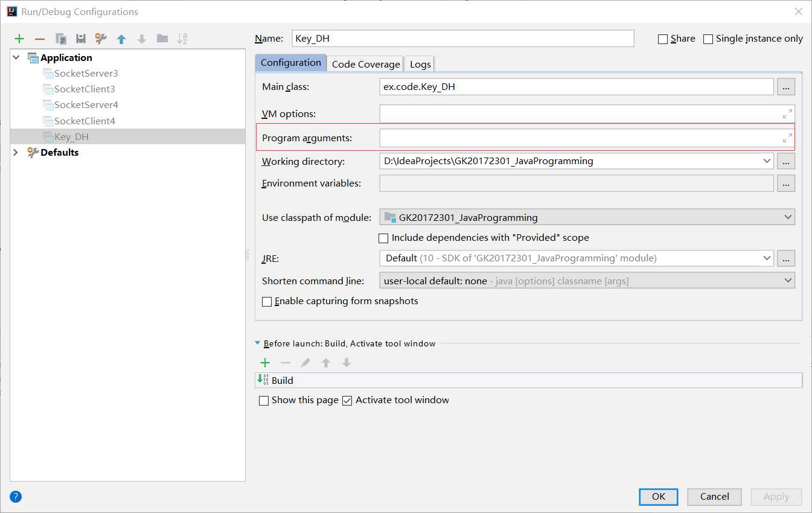Image resolution: width=812 pixels, height=513 pixels.
Task: Remove the Before launch task
Action: pos(286,363)
